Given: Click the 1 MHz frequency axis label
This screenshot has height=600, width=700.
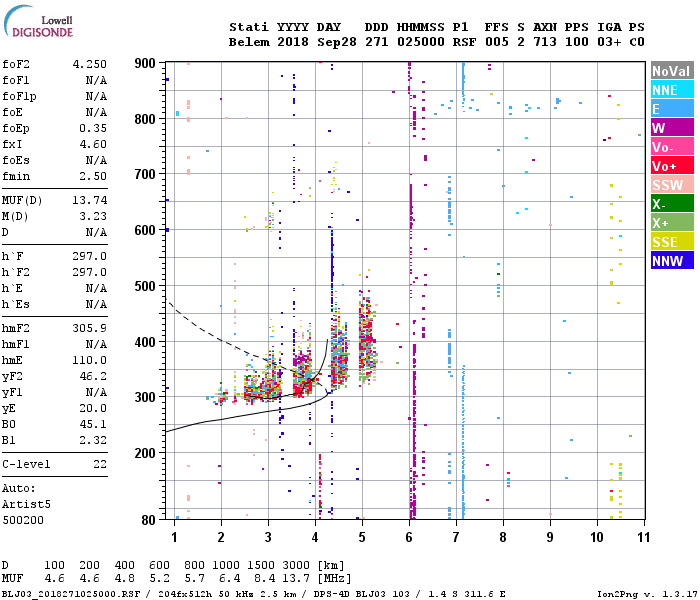Looking at the screenshot, I should click(175, 537).
